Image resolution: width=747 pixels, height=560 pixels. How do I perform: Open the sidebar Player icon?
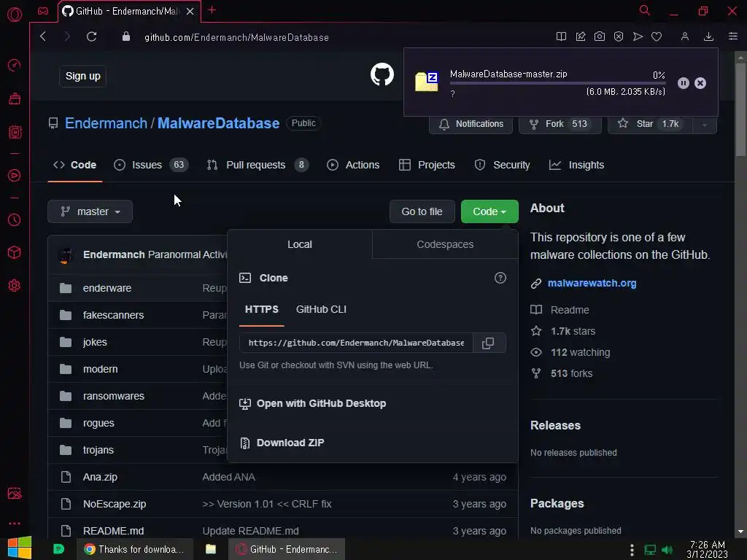coord(15,176)
